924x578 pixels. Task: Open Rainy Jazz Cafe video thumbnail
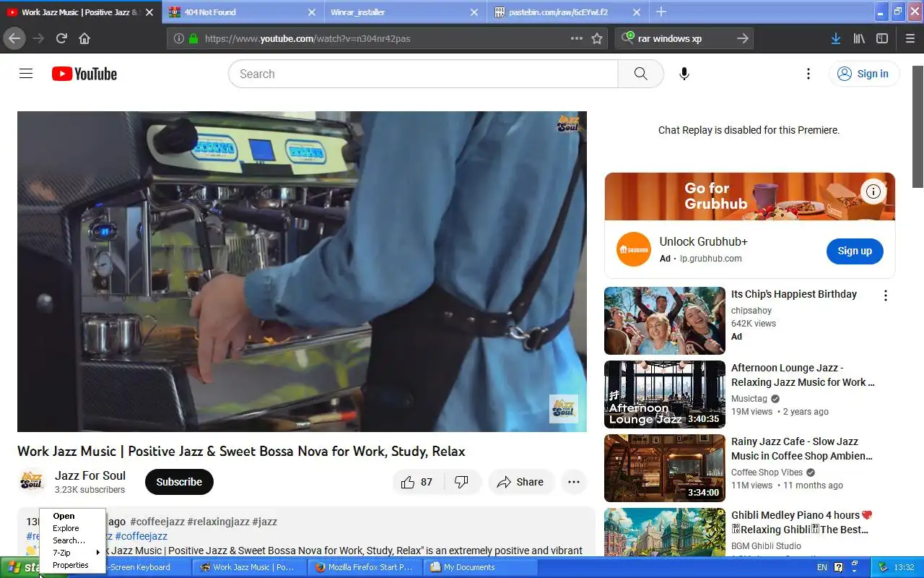[664, 468]
